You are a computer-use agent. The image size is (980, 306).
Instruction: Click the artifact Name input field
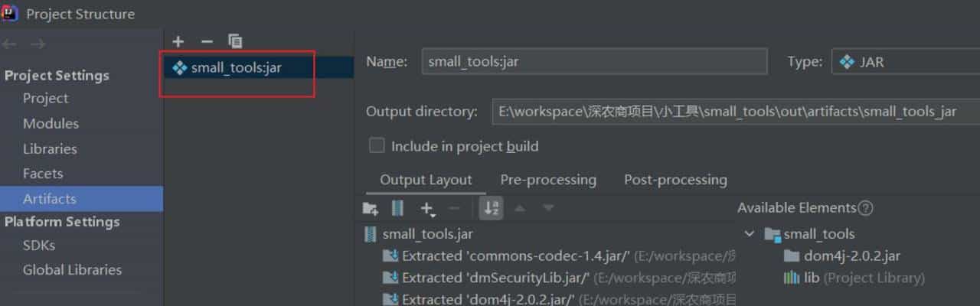[x=594, y=61]
